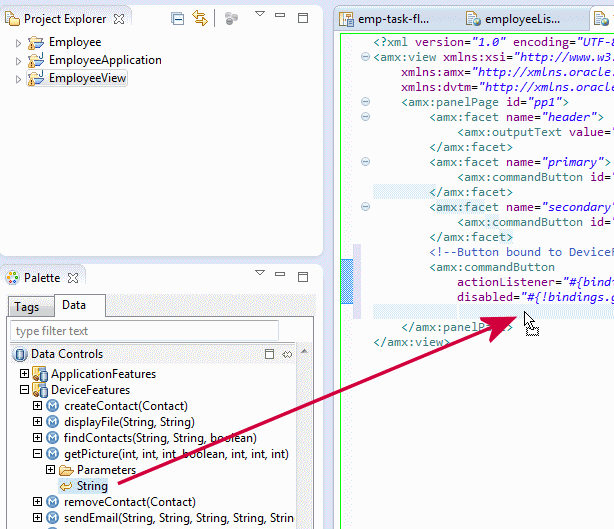The width and height of the screenshot is (614, 529).
Task: Collapse the DeviceFeatures data control
Action: 24,390
